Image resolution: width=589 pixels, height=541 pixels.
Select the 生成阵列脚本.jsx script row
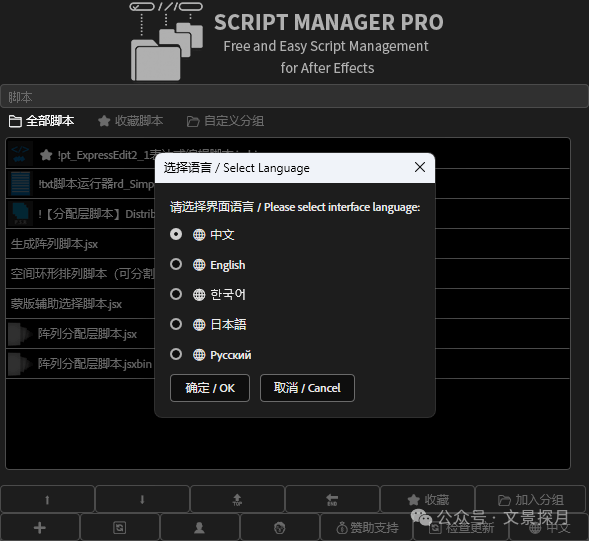tap(288, 244)
